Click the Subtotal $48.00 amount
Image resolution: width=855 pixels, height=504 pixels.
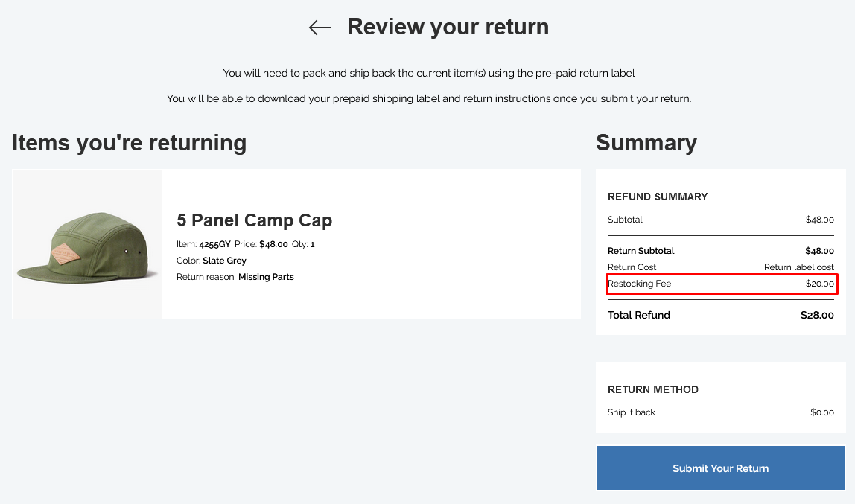(819, 220)
